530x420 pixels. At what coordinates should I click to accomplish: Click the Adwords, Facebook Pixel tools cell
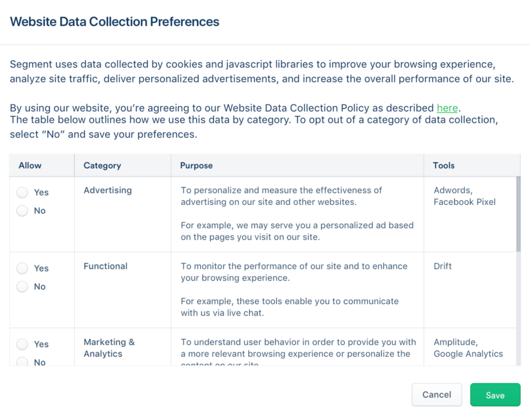(464, 196)
